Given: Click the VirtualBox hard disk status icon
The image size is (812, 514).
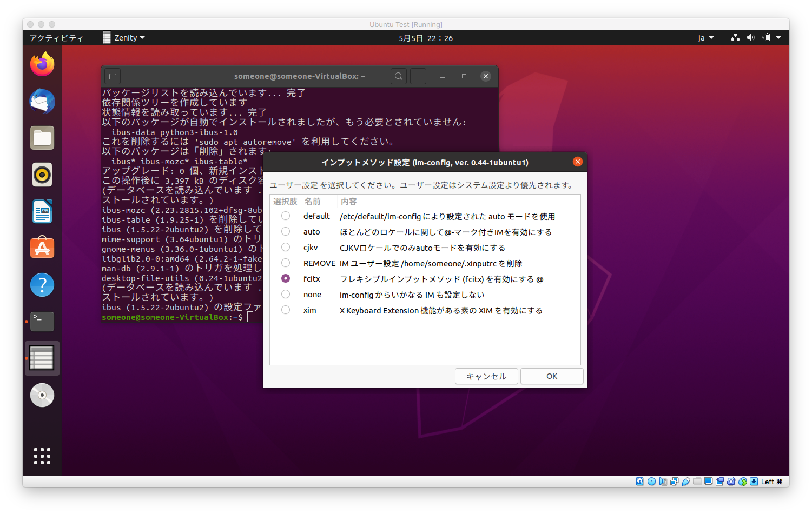Looking at the screenshot, I should 640,482.
